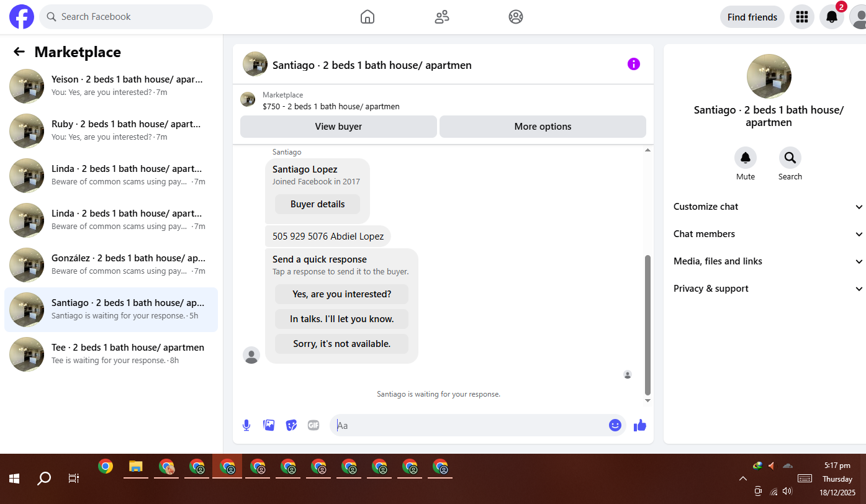Attach a photo using the image icon
Viewport: 866px width, 504px height.
point(269,425)
